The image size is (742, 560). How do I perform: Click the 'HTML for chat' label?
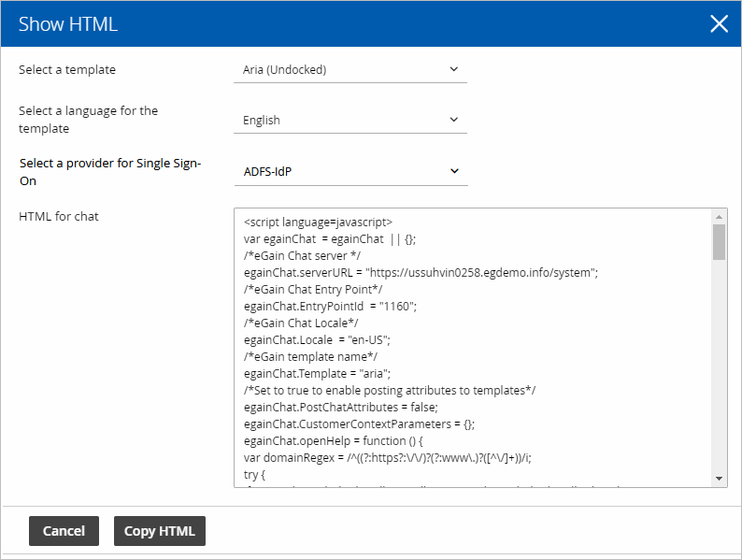coord(59,216)
